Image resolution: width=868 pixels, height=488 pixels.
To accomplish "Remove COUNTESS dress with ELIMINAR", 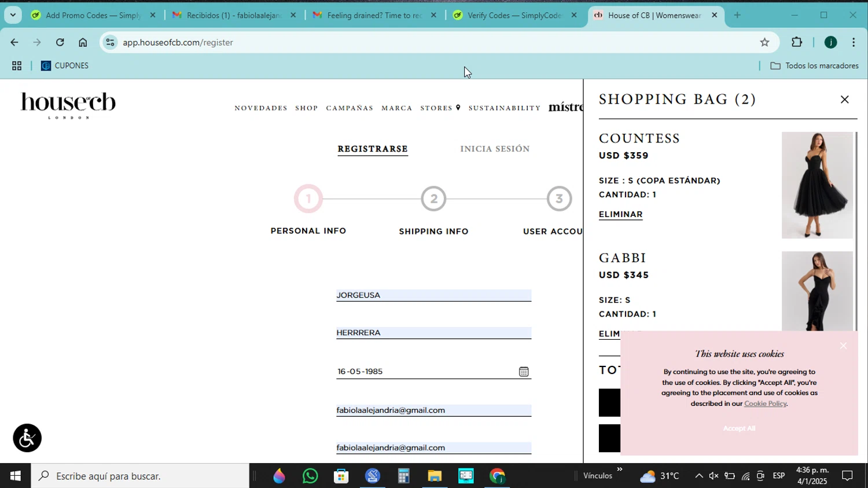I will tap(620, 215).
